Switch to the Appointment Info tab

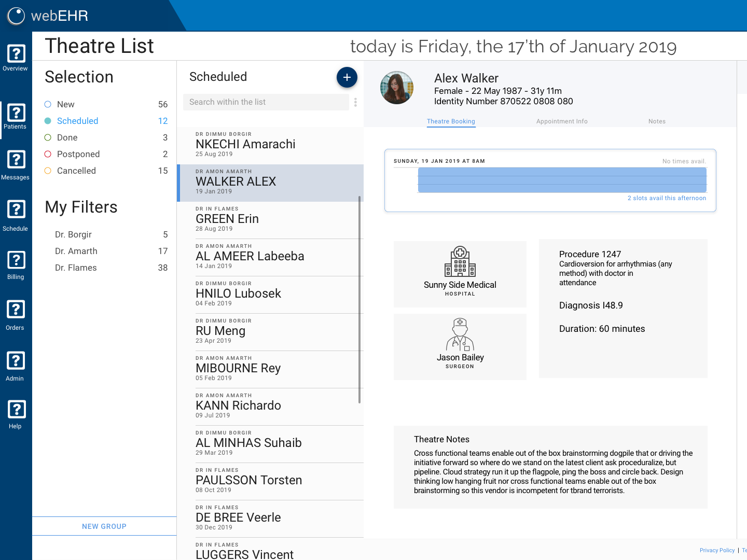[562, 121]
